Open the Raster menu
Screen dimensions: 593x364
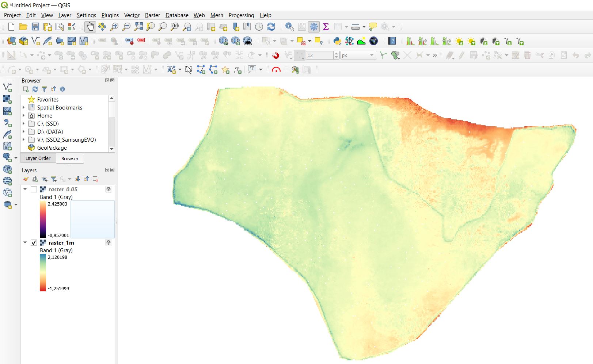152,15
